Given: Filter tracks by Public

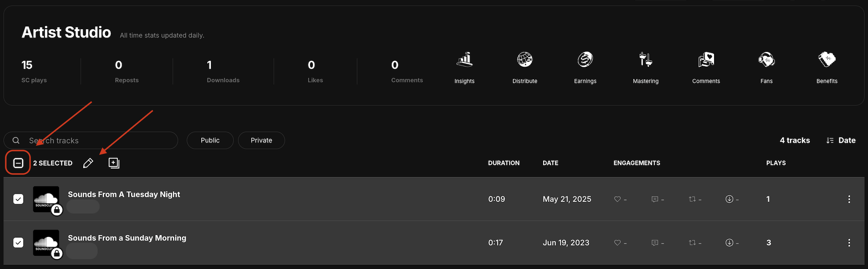Looking at the screenshot, I should click(x=210, y=140).
